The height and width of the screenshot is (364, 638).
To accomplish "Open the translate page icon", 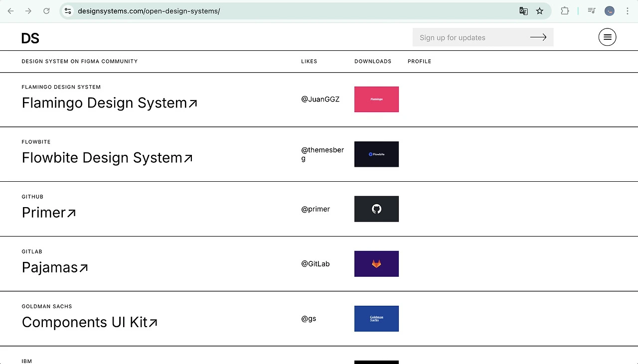I will click(523, 11).
